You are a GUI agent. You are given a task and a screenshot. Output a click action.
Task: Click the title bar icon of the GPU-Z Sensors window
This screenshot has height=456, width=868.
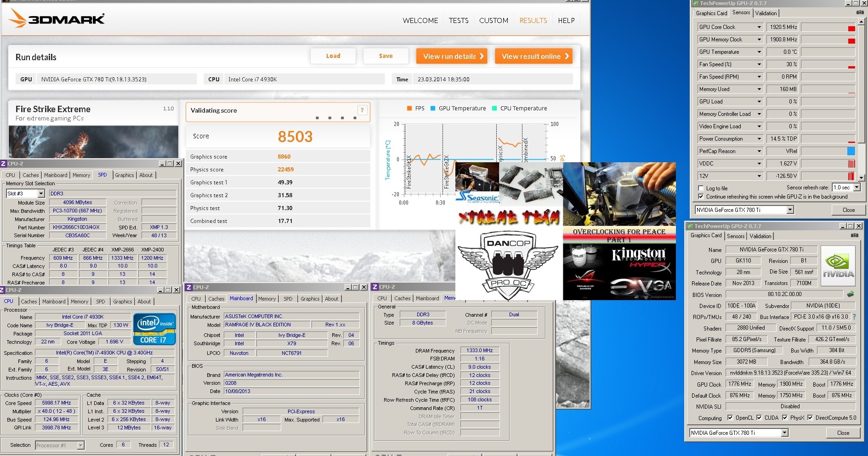click(x=696, y=3)
